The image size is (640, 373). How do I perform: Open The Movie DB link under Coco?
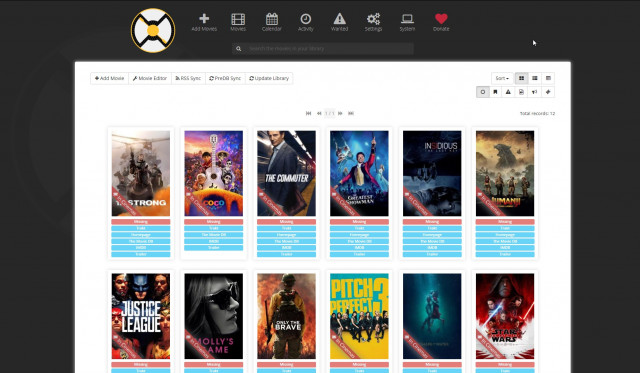coord(213,235)
